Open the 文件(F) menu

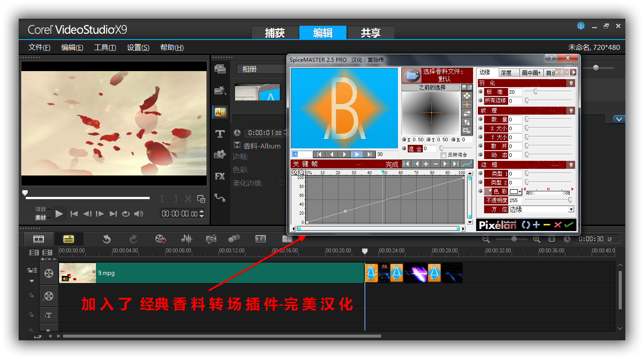pyautogui.click(x=39, y=48)
